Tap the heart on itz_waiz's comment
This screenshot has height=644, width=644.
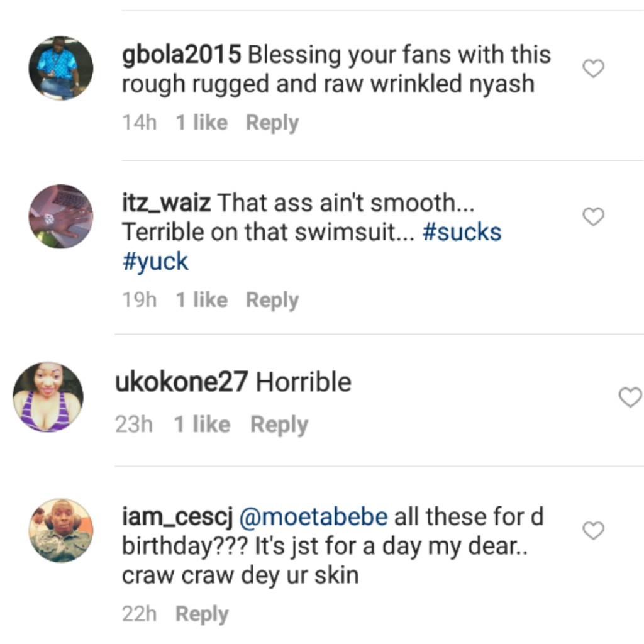(x=593, y=216)
